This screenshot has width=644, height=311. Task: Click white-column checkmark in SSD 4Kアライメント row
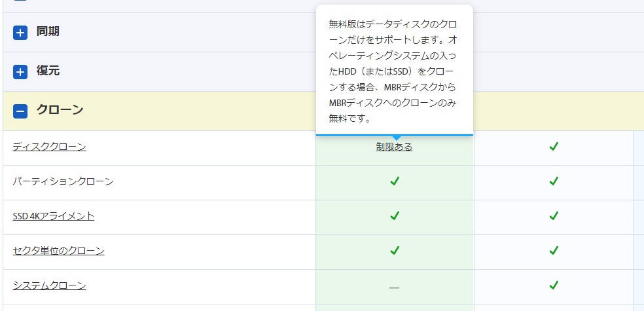click(554, 215)
